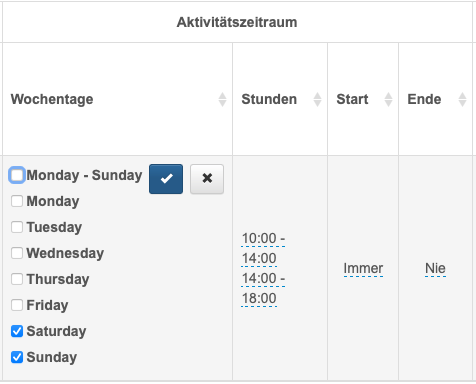Sort table by Start column arrows
476x384 pixels.
[x=388, y=99]
